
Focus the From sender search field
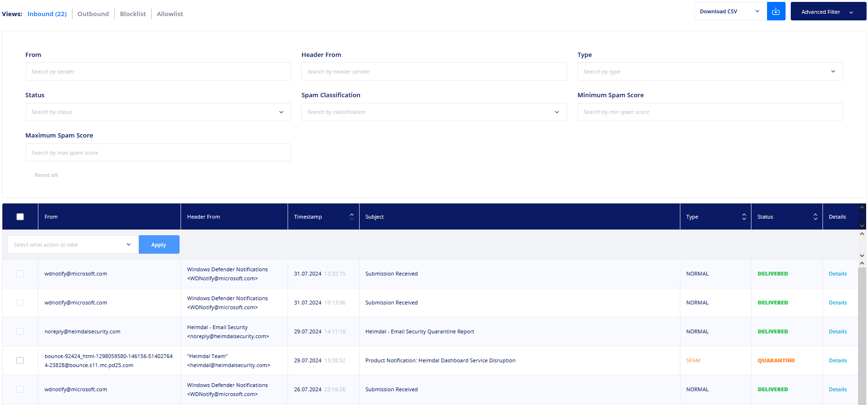[x=158, y=72]
